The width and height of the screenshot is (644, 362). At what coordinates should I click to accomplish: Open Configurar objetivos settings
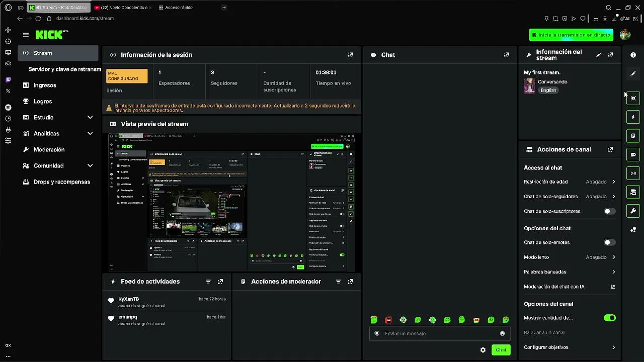pos(570,347)
